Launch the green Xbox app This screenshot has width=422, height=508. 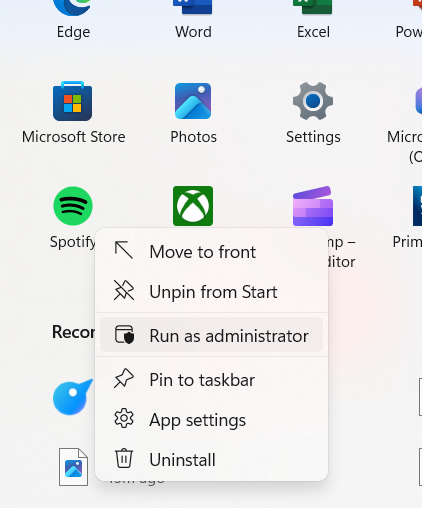pos(193,206)
